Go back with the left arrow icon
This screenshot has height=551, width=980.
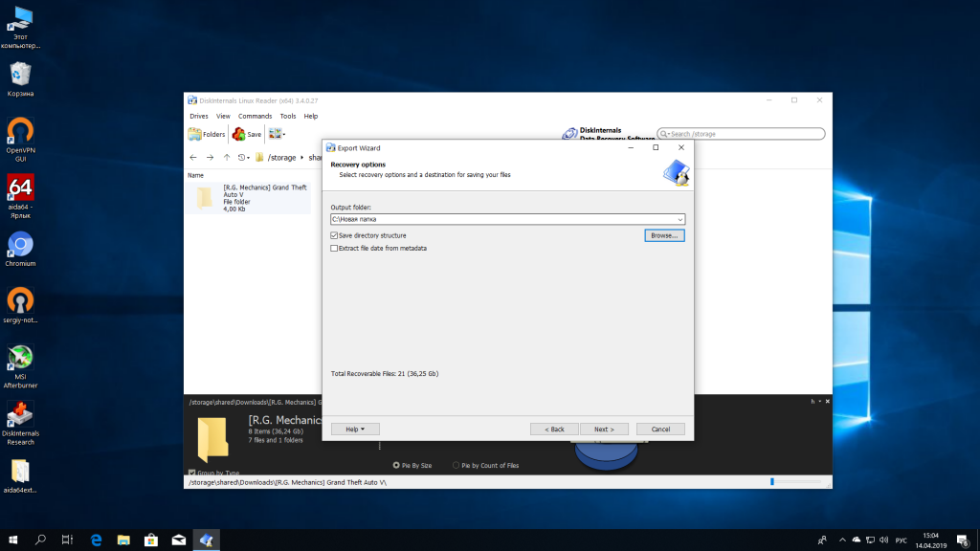193,157
